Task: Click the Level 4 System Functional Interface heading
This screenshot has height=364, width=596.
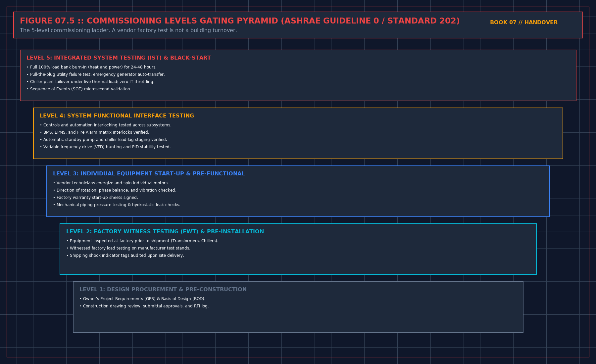Action: (x=117, y=116)
